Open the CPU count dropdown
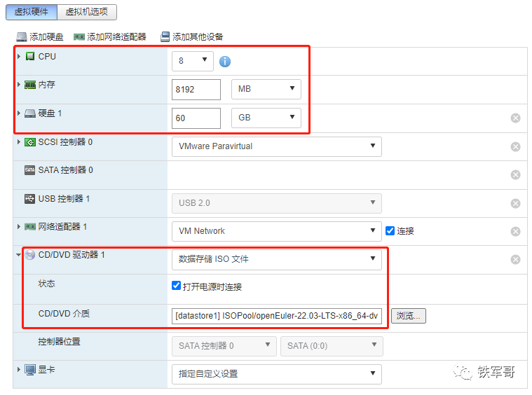 [193, 61]
